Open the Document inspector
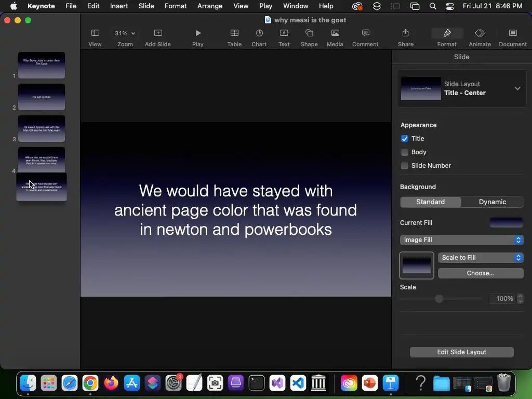The height and width of the screenshot is (399, 532). click(513, 37)
